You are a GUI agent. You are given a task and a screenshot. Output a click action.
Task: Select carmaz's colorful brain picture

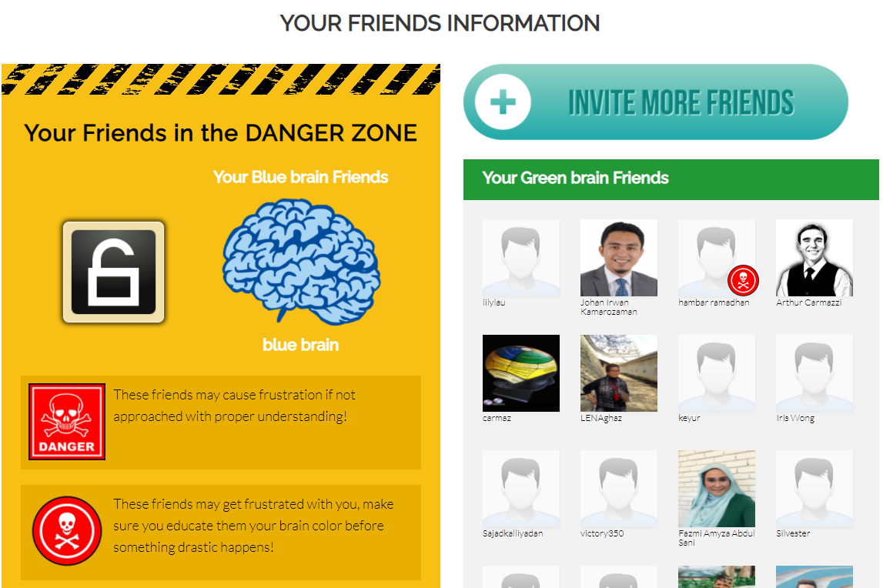click(521, 373)
